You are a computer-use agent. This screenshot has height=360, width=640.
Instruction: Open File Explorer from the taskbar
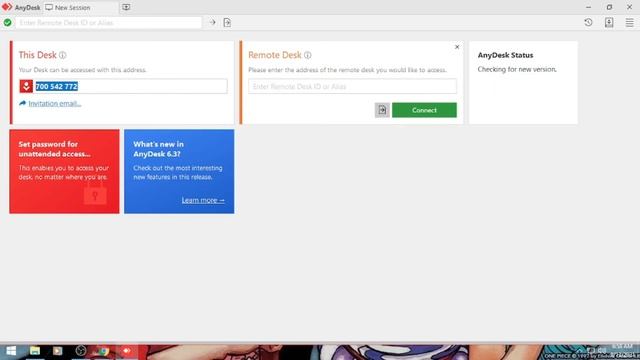point(35,351)
